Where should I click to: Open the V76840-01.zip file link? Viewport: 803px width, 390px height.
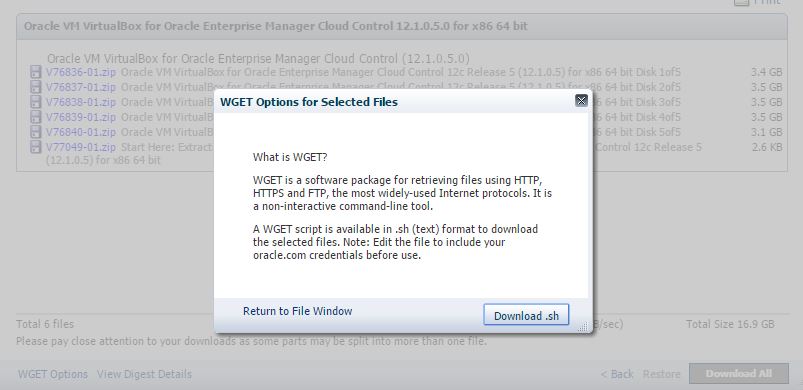(x=81, y=132)
